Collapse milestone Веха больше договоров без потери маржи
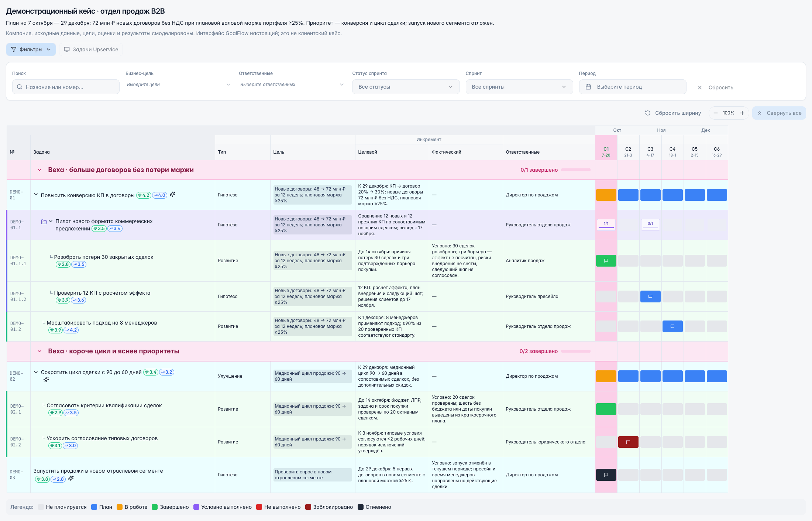The width and height of the screenshot is (812, 521). (x=39, y=170)
